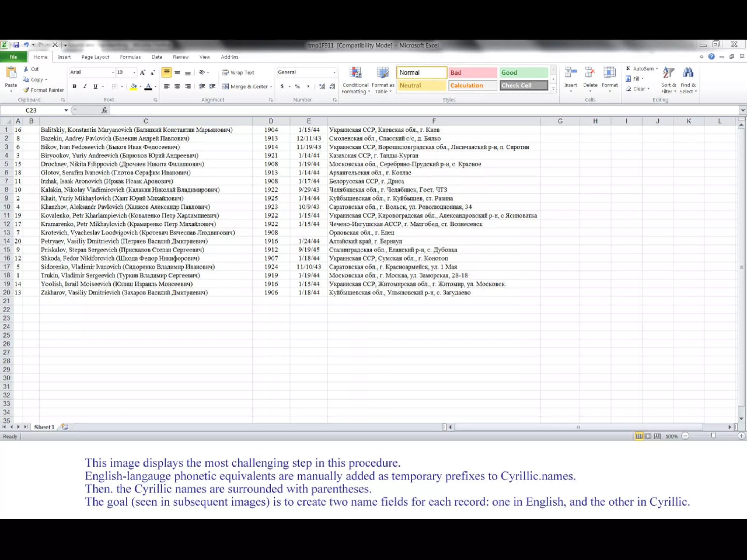This screenshot has height=560, width=747.
Task: Switch to the Page Layout tab
Action: click(x=95, y=57)
